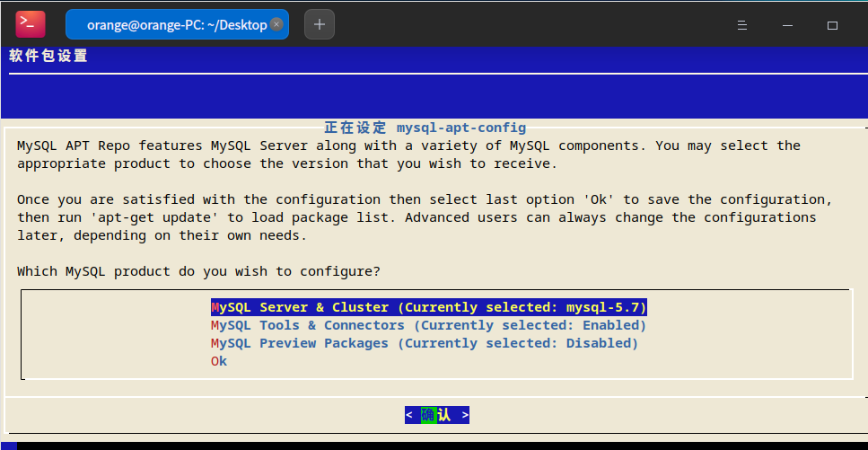Screen dimensions: 868x450
Task: Select MySQL Server & Cluster option
Action: [x=428, y=307]
